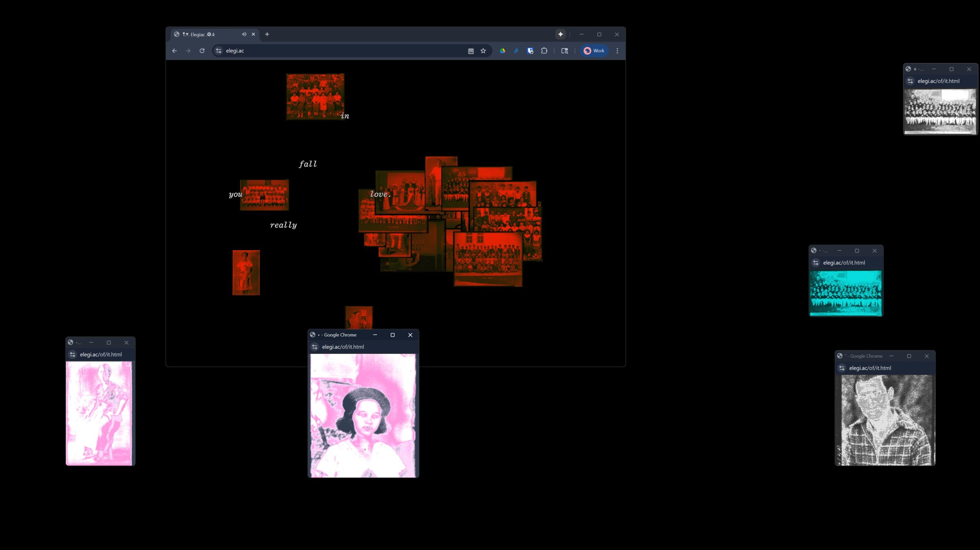Mute the Elegiac tab audio

pyautogui.click(x=244, y=34)
